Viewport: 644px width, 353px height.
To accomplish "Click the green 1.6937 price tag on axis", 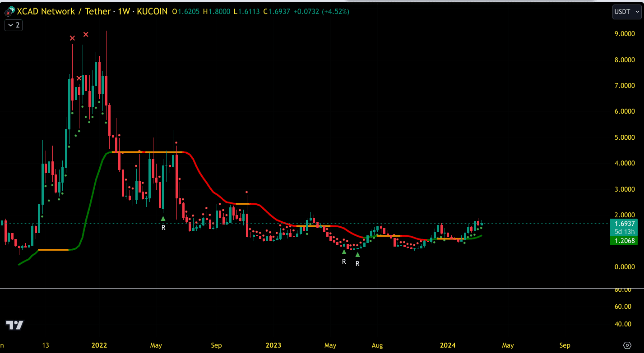I will pos(624,224).
